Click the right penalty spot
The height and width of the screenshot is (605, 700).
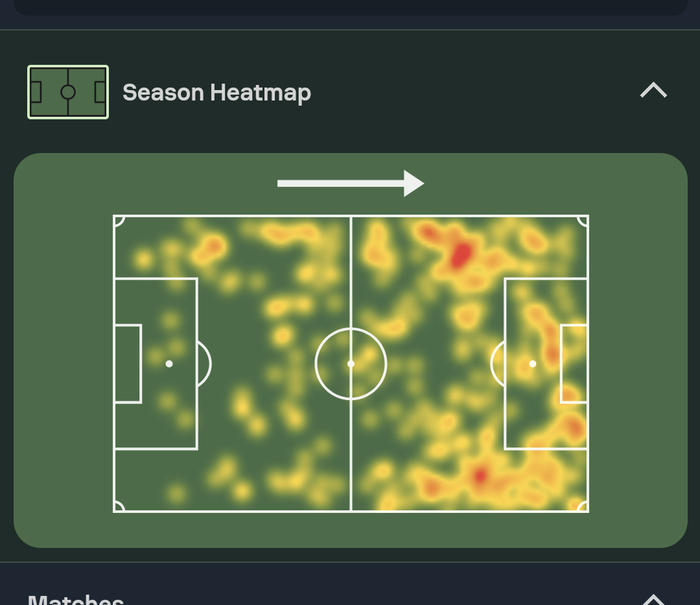click(x=533, y=364)
